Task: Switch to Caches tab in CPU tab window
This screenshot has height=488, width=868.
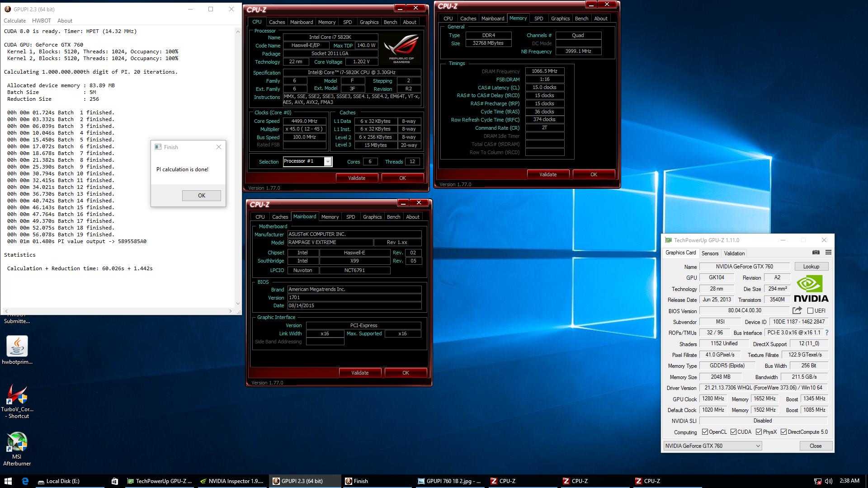Action: [277, 22]
